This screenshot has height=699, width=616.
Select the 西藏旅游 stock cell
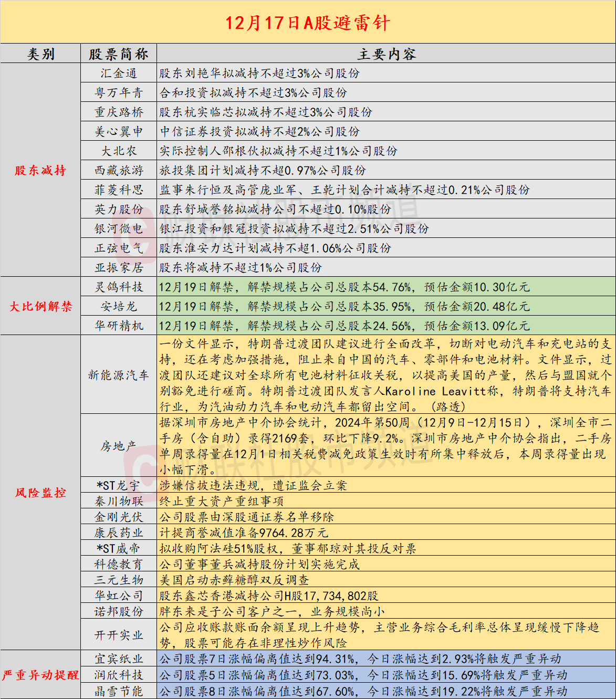[x=119, y=171]
